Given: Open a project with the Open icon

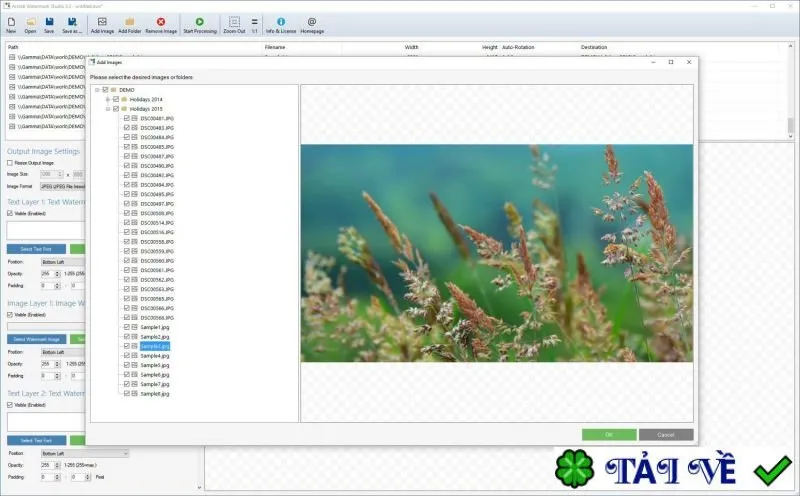Looking at the screenshot, I should point(31,22).
